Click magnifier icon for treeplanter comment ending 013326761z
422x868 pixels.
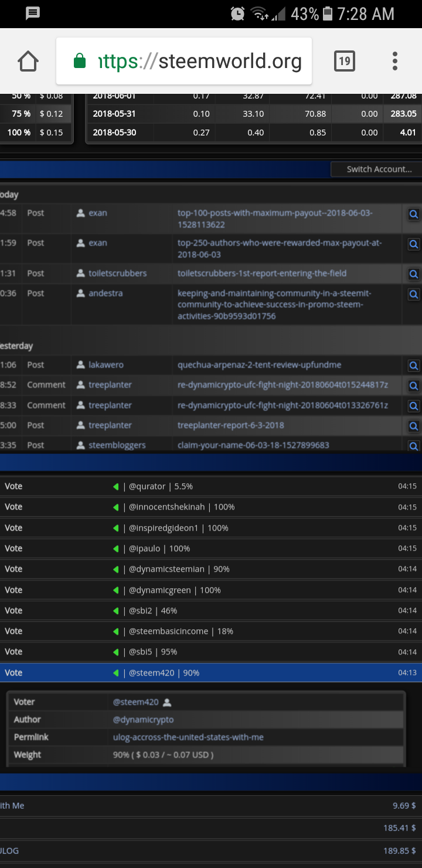(x=414, y=406)
